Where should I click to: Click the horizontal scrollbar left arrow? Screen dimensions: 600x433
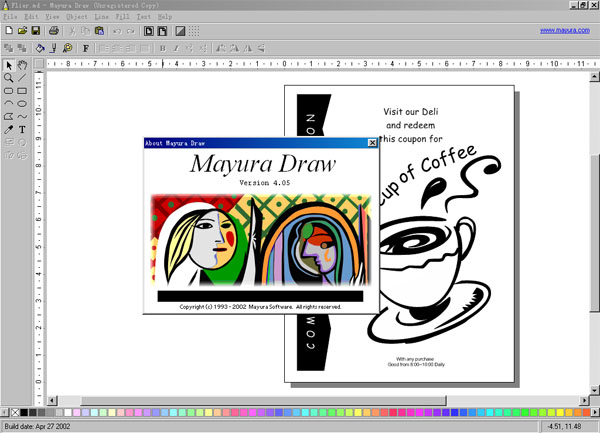click(52, 400)
